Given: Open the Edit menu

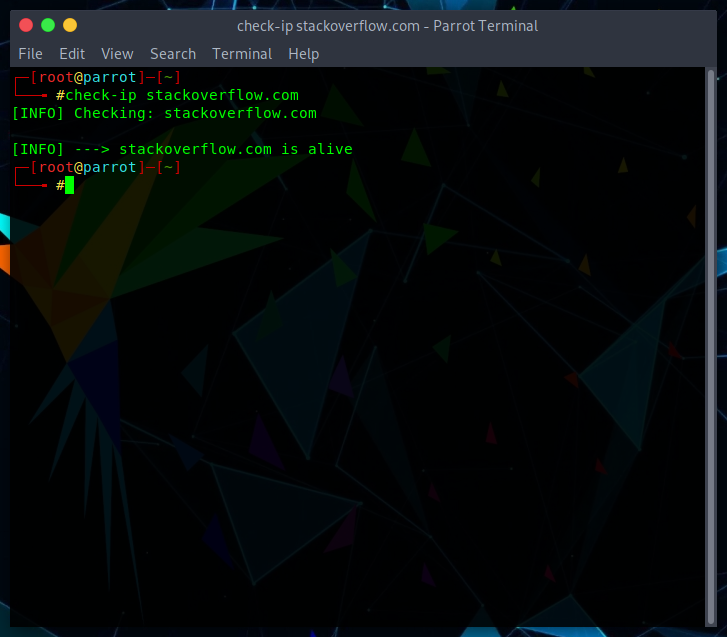Looking at the screenshot, I should pyautogui.click(x=72, y=54).
